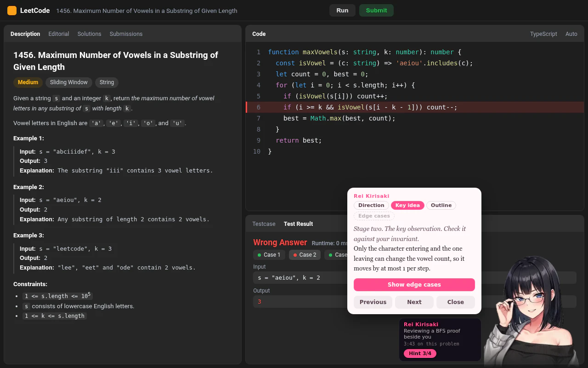This screenshot has width=588, height=368.
Task: Submit the solution
Action: [x=376, y=11]
